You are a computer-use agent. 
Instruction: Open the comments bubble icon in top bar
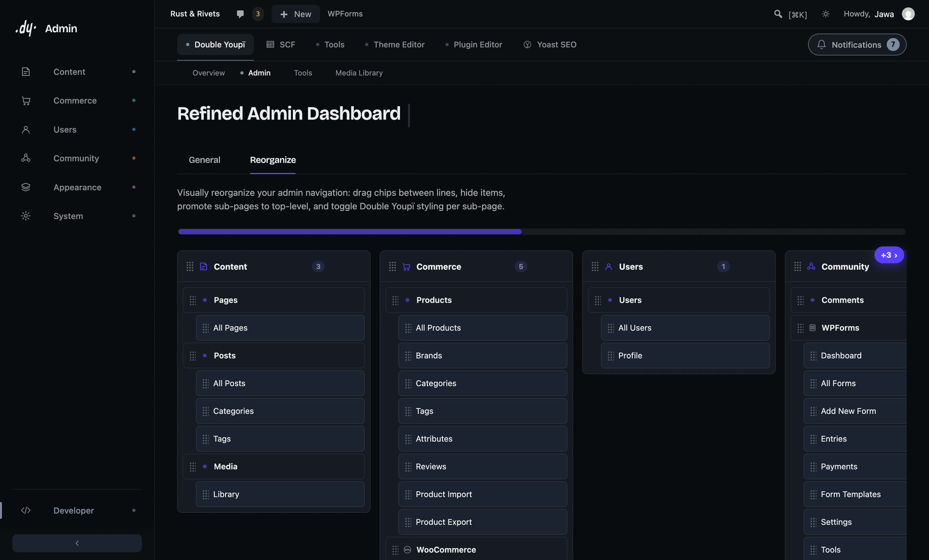tap(240, 14)
